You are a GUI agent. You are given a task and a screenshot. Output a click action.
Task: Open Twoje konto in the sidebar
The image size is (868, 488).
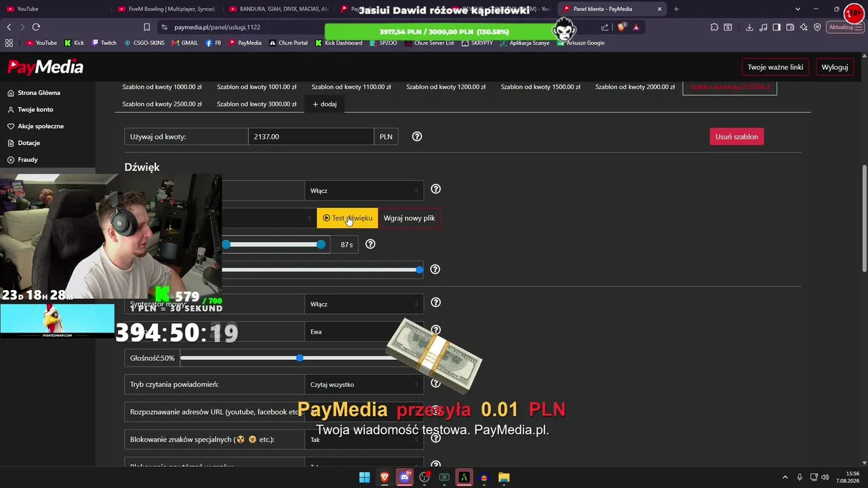35,109
